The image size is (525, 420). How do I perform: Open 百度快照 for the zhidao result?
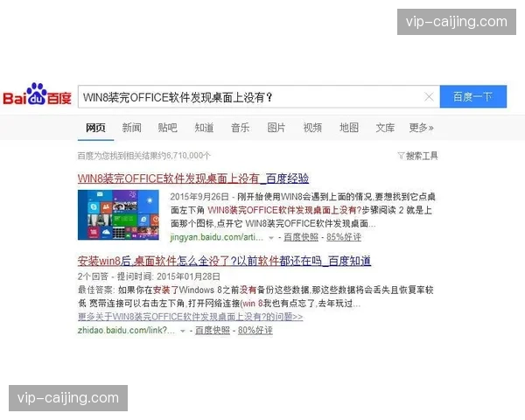[213, 330]
